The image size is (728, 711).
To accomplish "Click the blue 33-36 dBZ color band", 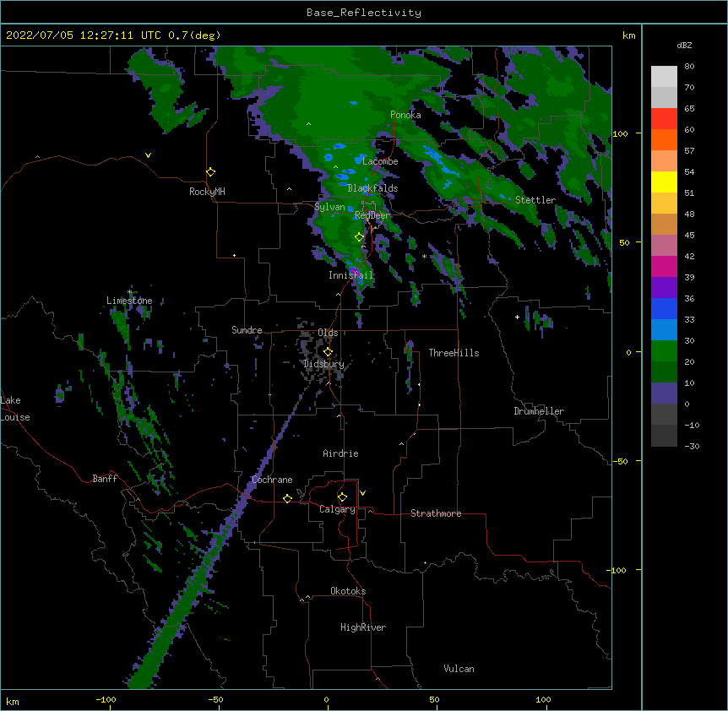I will (664, 308).
